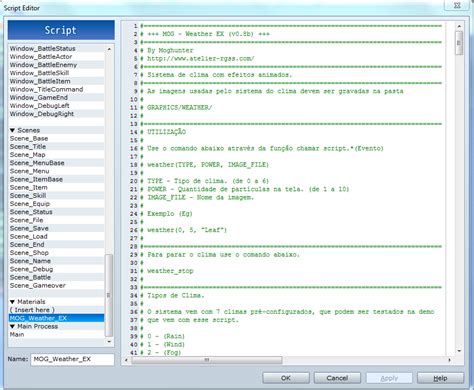Select Window_DebugLeft script
Viewport: 474px width, 390px height.
(x=57, y=106)
